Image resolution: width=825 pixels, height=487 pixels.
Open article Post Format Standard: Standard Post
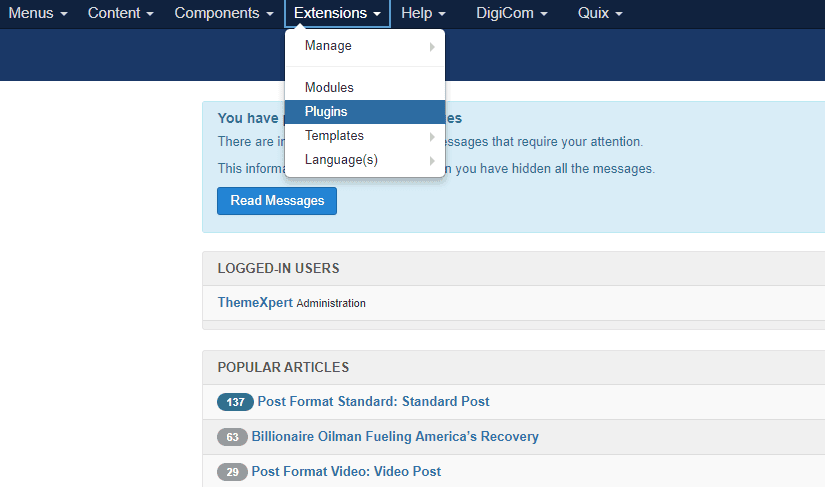pos(373,401)
